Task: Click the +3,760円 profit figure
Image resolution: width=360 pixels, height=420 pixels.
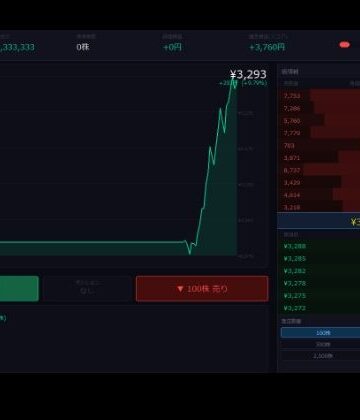Action: click(x=267, y=47)
